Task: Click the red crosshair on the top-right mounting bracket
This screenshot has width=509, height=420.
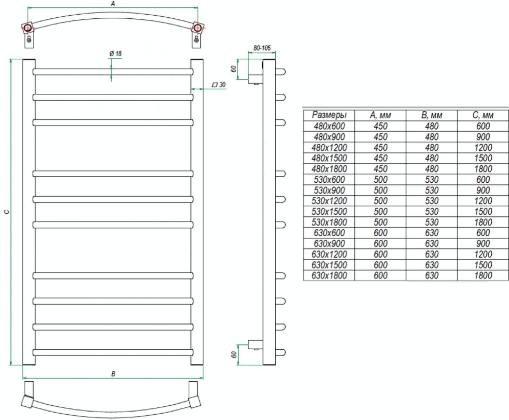Action: point(197,27)
